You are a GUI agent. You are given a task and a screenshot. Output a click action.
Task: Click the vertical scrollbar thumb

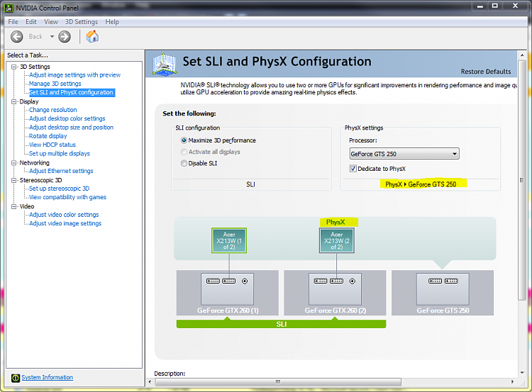coord(522,180)
